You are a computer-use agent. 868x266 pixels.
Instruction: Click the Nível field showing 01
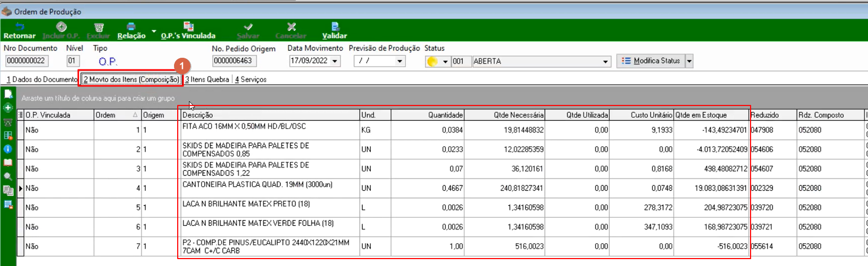[x=73, y=61]
